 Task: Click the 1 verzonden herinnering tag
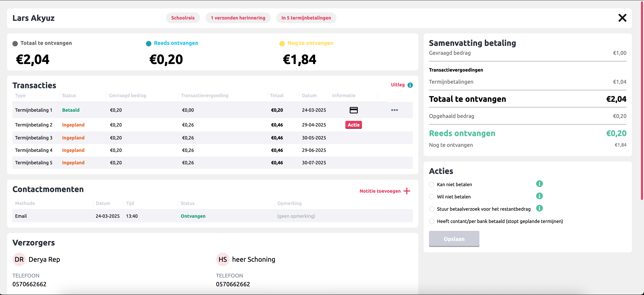[238, 18]
